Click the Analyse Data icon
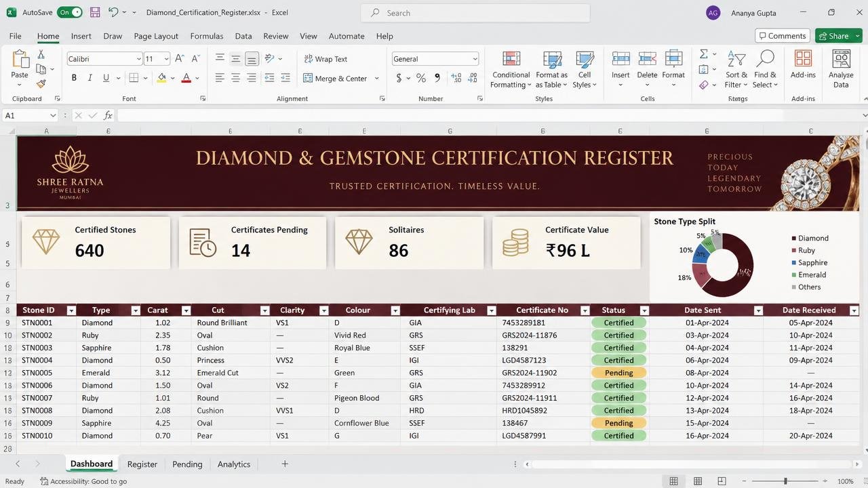Screen dimensions: 868x488 point(841,69)
